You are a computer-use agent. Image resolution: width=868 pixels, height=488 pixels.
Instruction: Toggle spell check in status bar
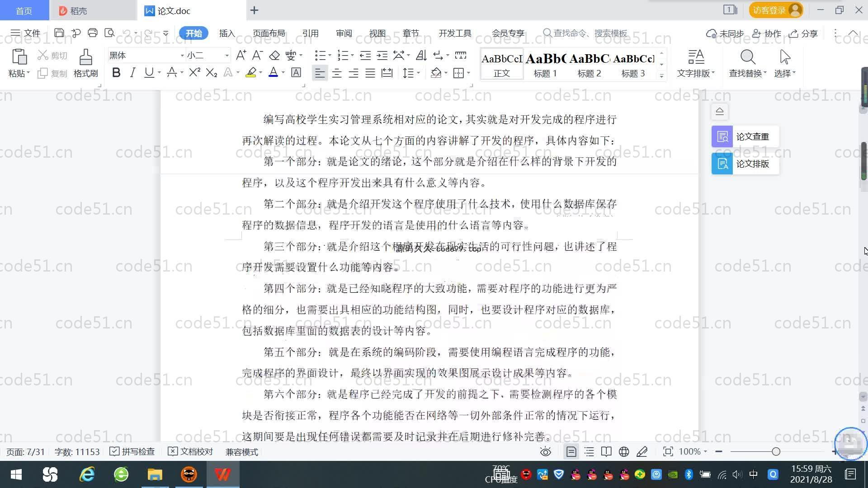[x=132, y=452]
